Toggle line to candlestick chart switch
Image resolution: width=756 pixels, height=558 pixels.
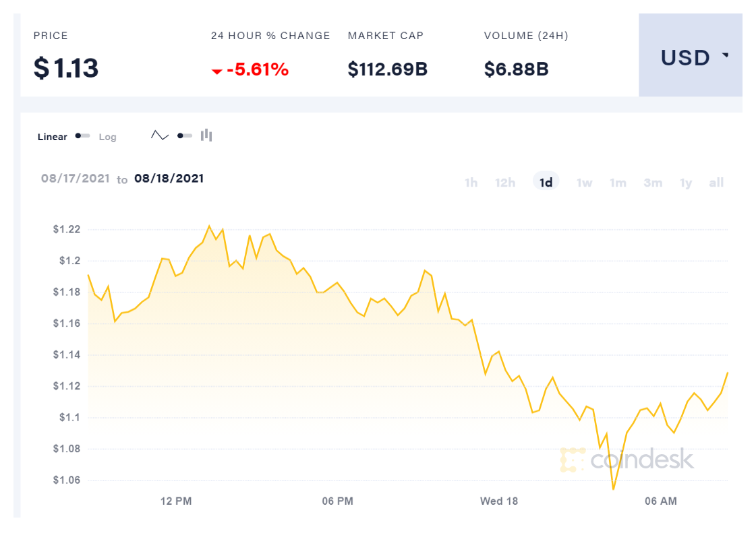[185, 135]
